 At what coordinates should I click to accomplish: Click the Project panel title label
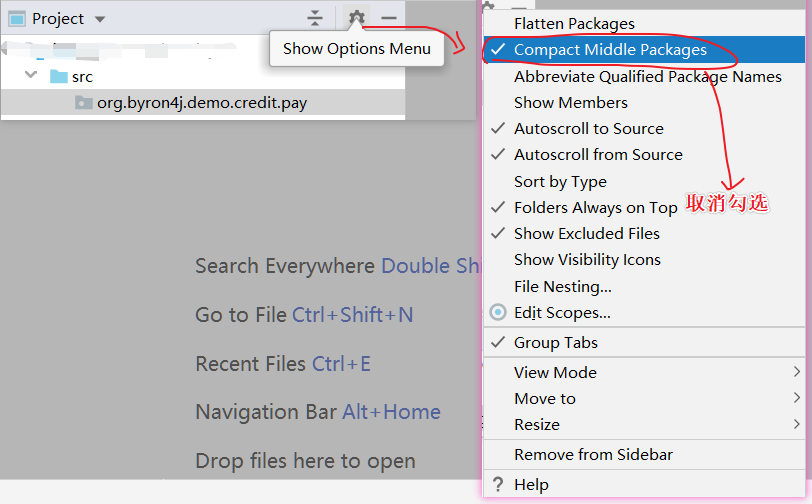(x=57, y=19)
